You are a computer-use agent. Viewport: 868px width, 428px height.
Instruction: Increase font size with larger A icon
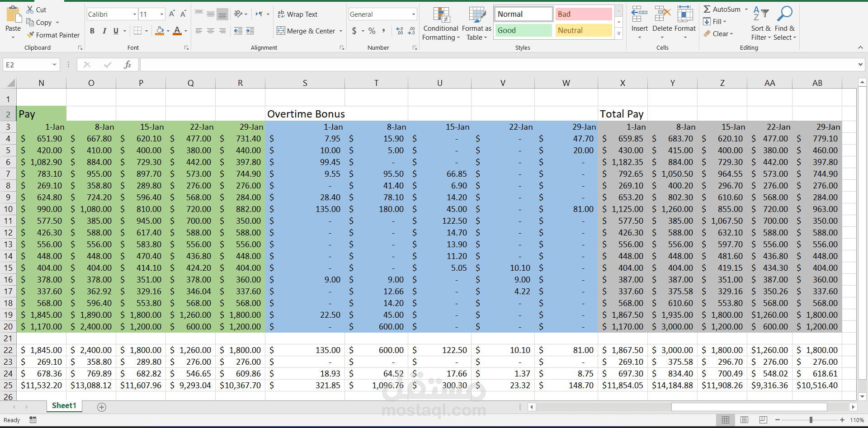(172, 14)
